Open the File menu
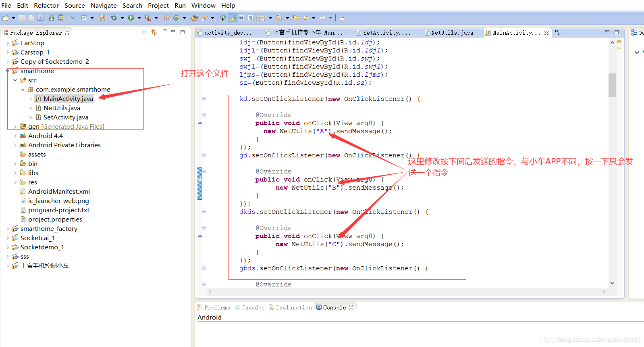644x347 pixels. [6, 5]
